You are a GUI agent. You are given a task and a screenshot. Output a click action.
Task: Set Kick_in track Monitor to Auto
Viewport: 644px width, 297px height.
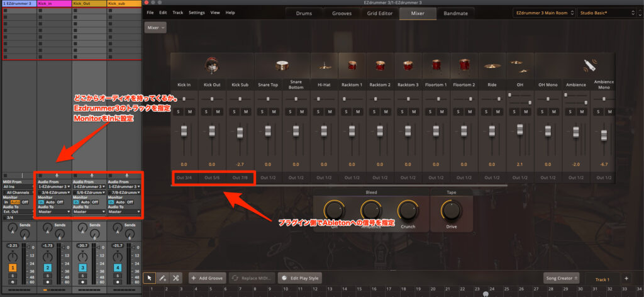tap(50, 202)
